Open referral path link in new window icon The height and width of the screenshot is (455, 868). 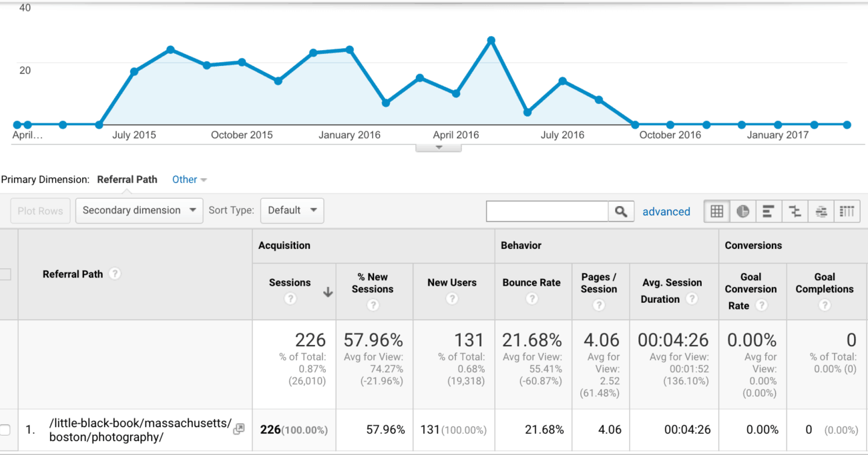tap(238, 429)
